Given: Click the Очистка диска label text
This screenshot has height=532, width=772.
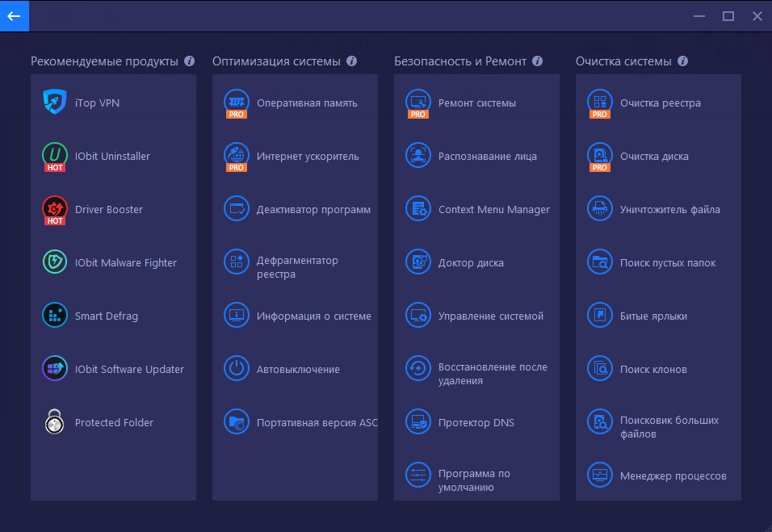Looking at the screenshot, I should 654,156.
